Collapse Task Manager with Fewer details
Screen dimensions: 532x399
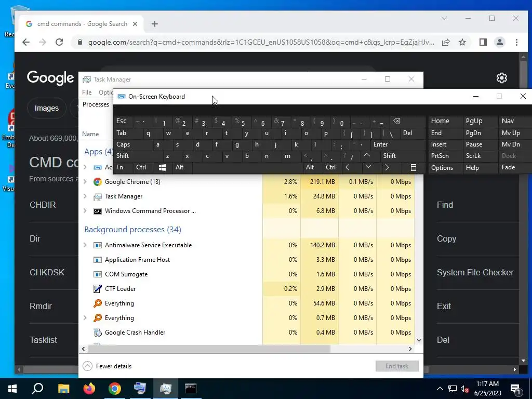[x=107, y=366]
